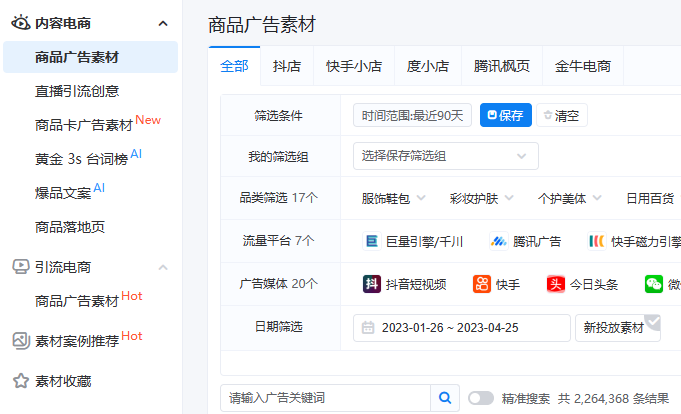Switch to the 腾讯枫页 tab
The image size is (681, 414).
click(502, 66)
